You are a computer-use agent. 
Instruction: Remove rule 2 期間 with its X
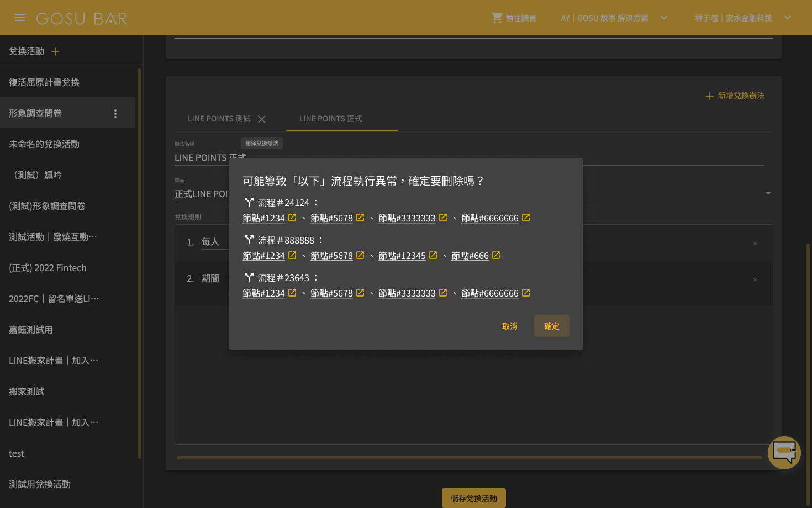point(755,280)
